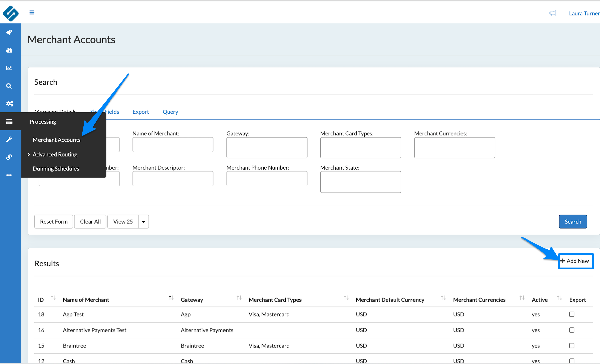Viewport: 600px width, 364px height.
Task: Expand the Advanced Routing submenu
Action: click(x=55, y=154)
